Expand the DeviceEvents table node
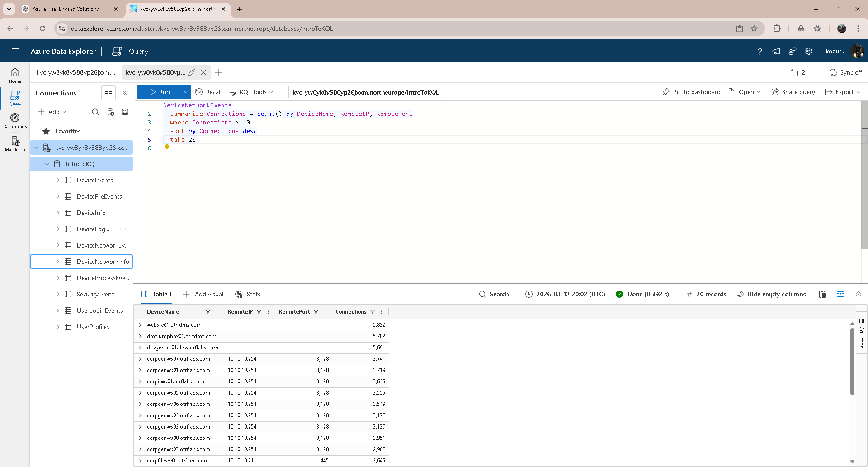 click(58, 180)
